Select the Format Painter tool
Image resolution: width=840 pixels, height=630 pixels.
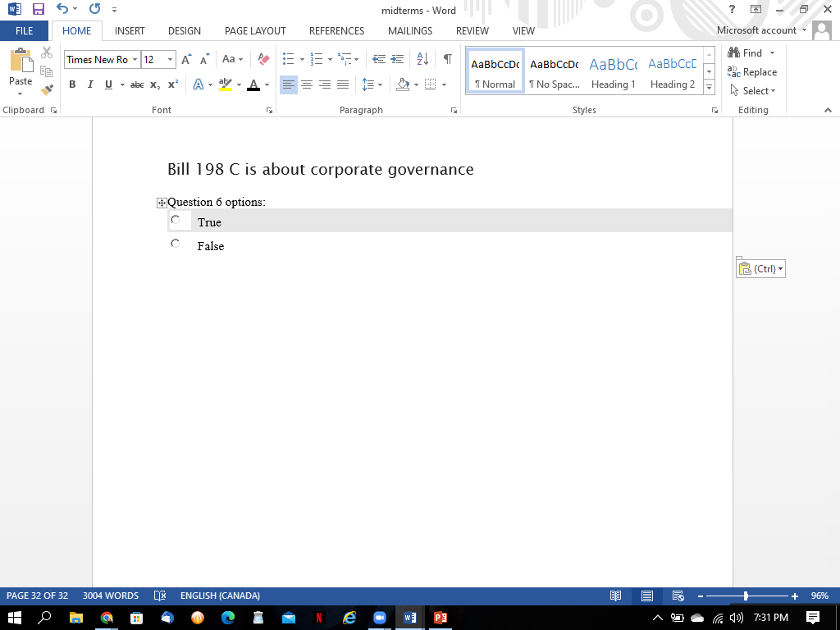(x=47, y=90)
